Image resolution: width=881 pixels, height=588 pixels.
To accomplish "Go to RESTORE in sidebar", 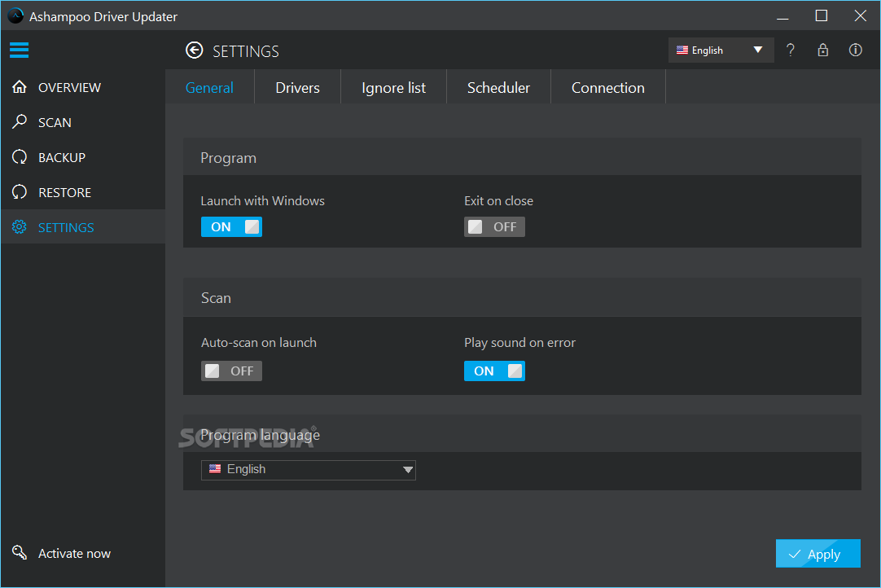I will [x=83, y=192].
